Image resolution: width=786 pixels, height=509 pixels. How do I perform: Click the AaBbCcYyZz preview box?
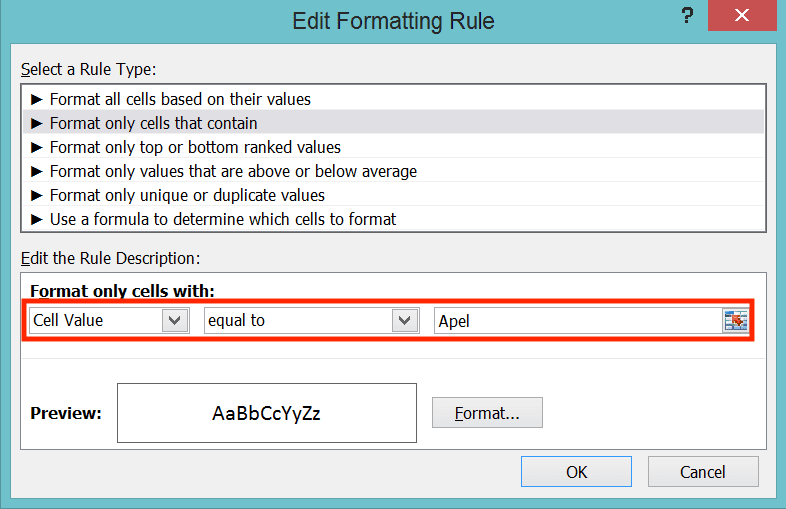(x=267, y=413)
